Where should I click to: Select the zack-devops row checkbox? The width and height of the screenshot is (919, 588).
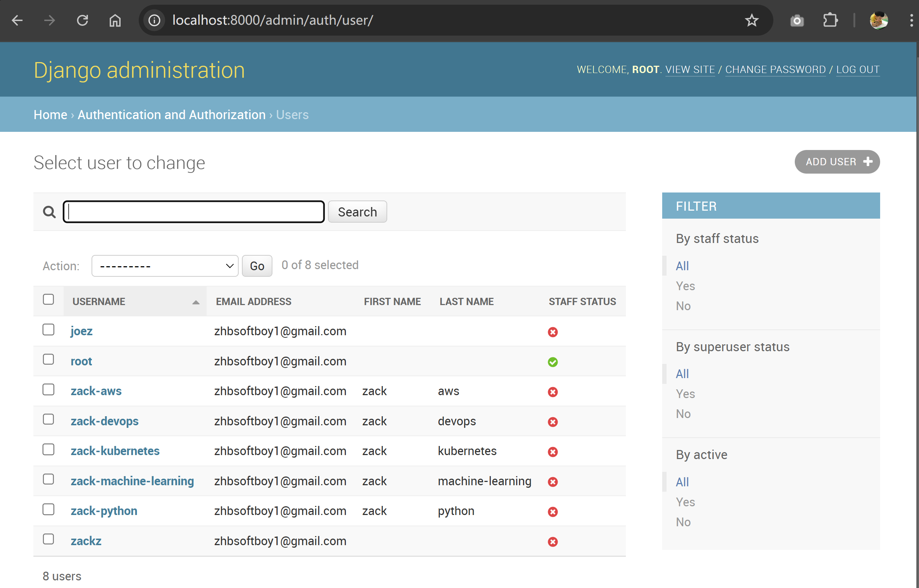coord(48,419)
